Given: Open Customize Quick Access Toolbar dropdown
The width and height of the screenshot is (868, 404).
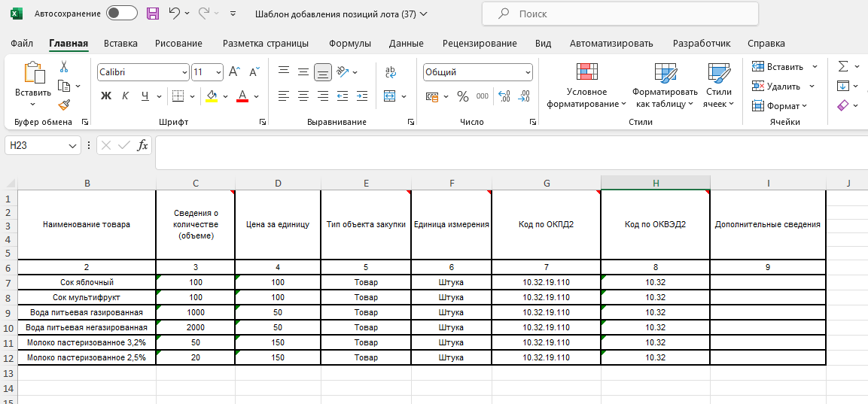Looking at the screenshot, I should point(233,14).
